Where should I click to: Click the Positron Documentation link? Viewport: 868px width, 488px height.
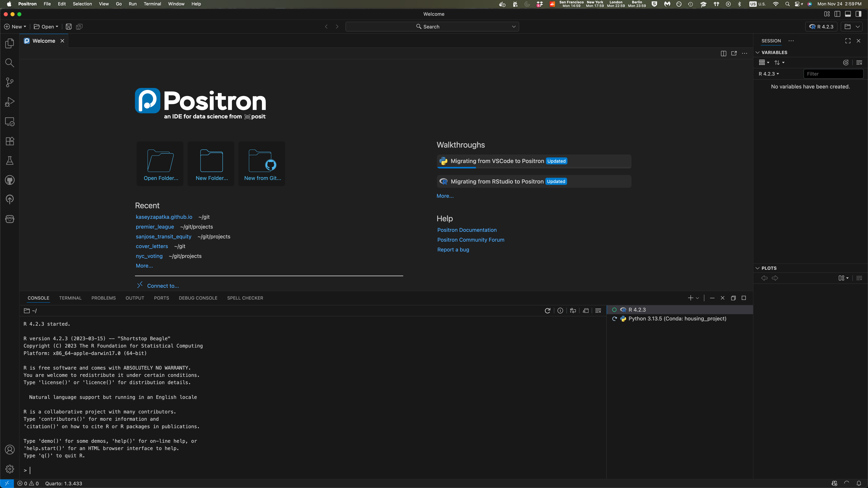pos(467,230)
